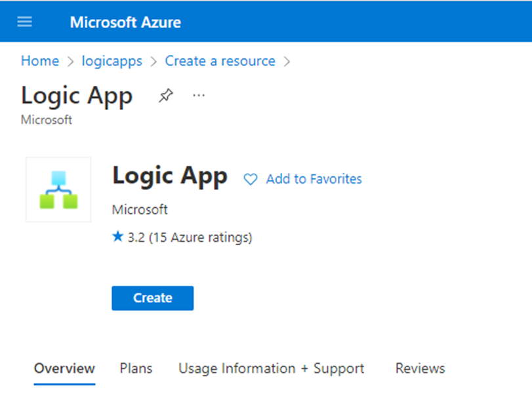
Task: Click the heart icon to favorite Logic App
Action: click(x=250, y=179)
